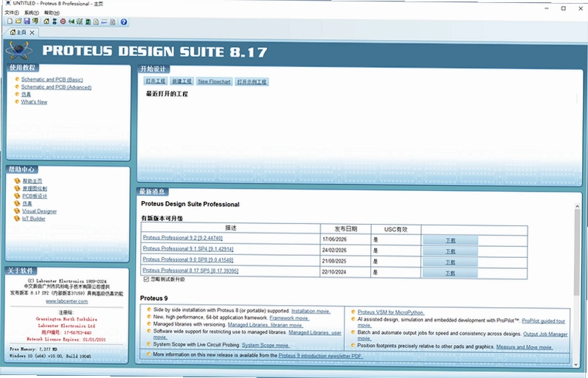Open the System Scope movie link
Image resolution: width=588 pixels, height=378 pixels.
[x=266, y=345]
